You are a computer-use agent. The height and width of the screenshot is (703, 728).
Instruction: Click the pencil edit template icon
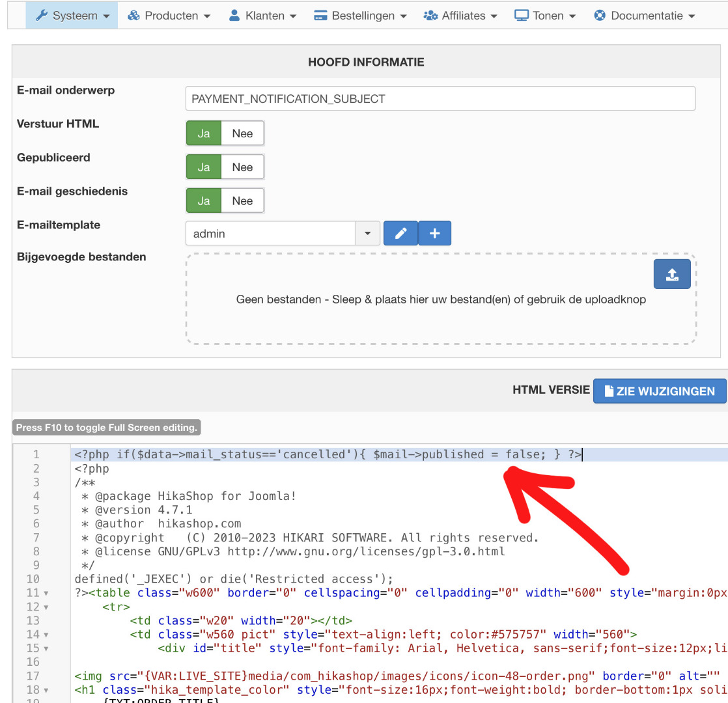[x=400, y=233]
